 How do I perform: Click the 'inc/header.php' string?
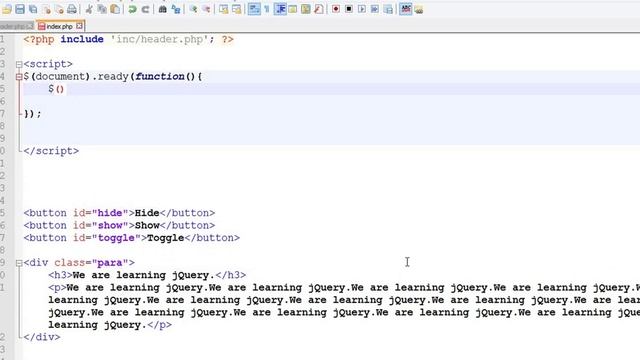point(159,40)
